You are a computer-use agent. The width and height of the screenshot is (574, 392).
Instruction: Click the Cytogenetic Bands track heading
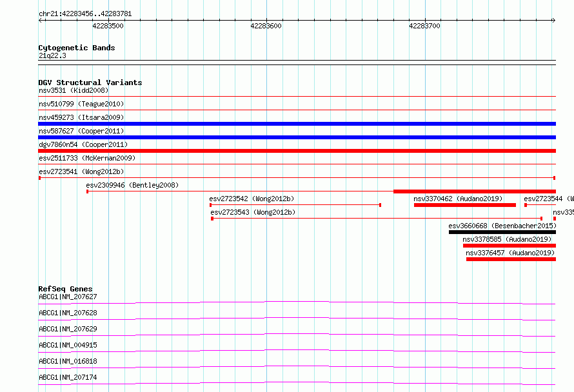pos(77,48)
